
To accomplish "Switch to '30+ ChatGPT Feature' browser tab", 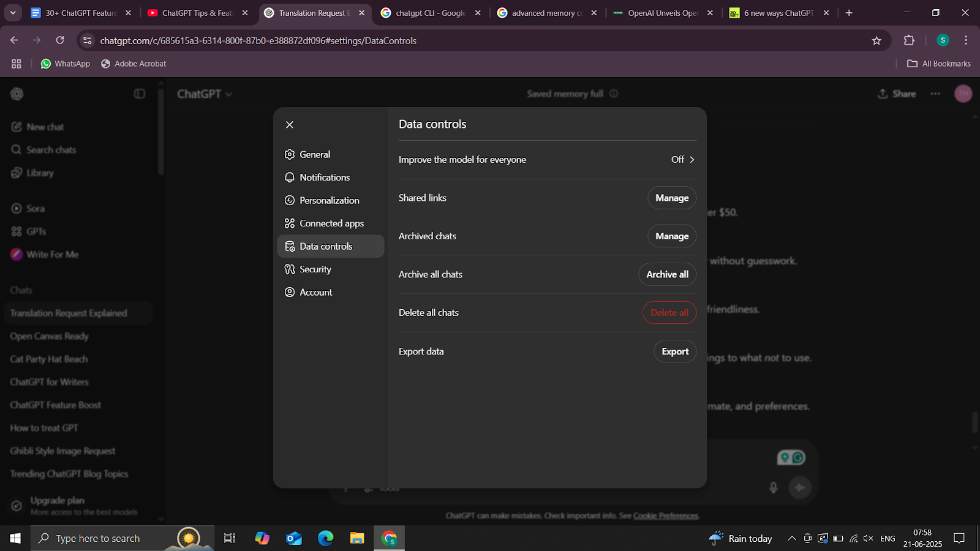I will pos(81,13).
